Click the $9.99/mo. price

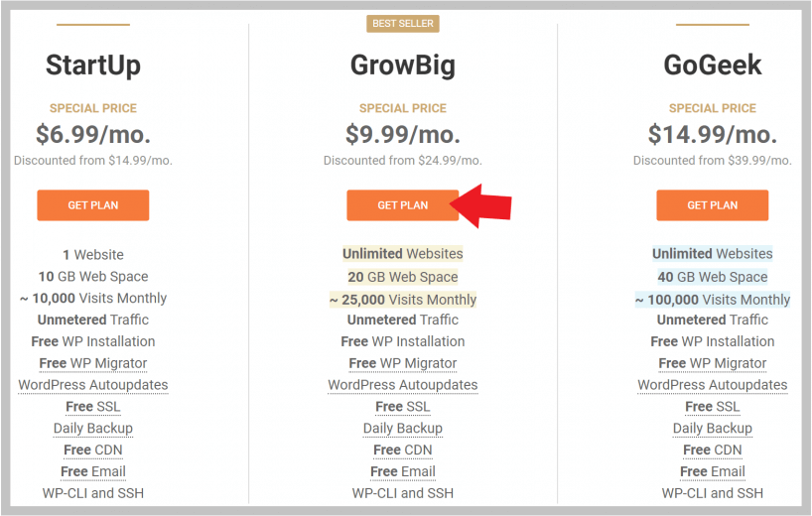pos(403,134)
